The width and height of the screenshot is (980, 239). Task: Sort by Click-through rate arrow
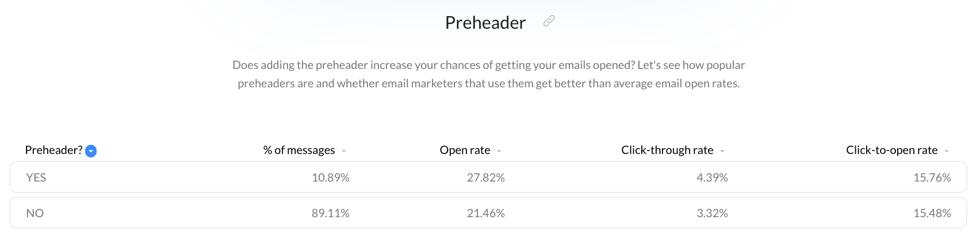click(722, 151)
